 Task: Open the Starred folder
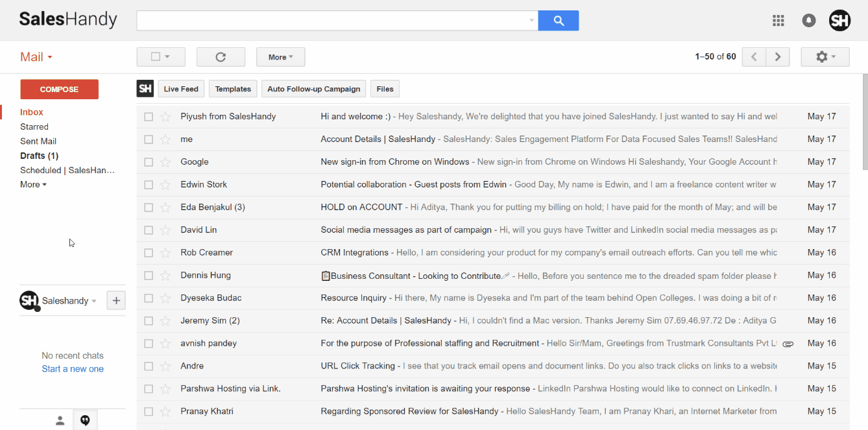tap(34, 127)
